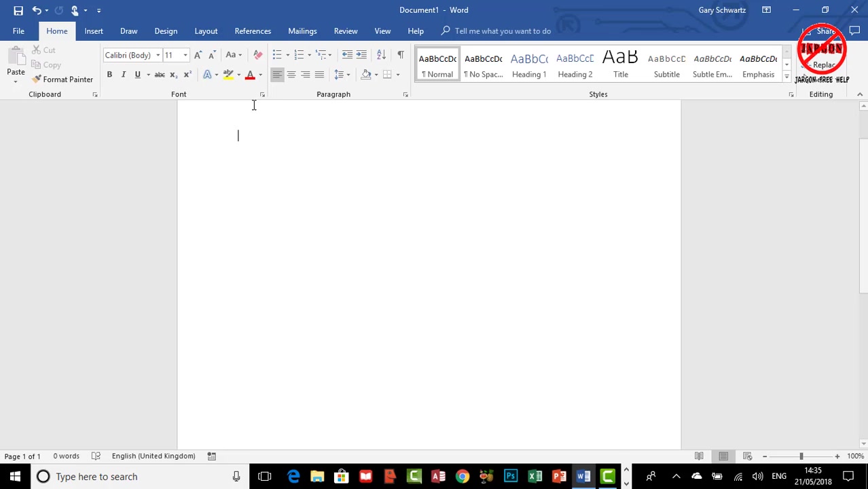
Task: Enable justified paragraph alignment
Action: pos(319,75)
